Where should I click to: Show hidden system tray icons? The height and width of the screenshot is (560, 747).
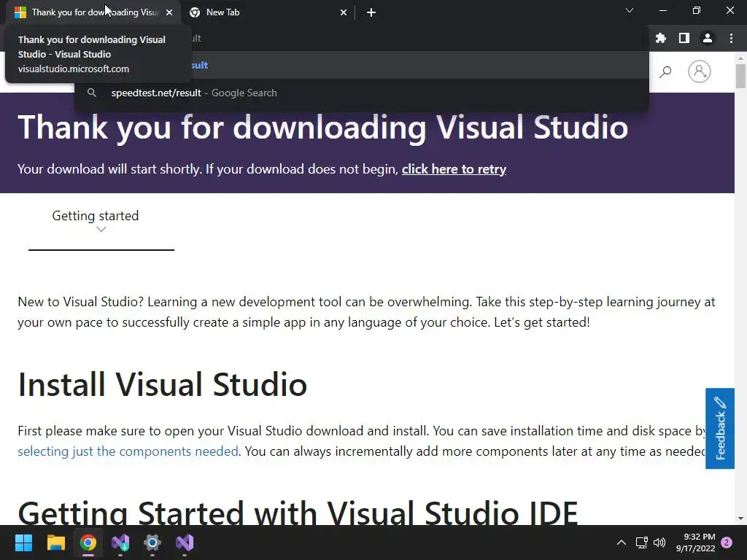622,542
